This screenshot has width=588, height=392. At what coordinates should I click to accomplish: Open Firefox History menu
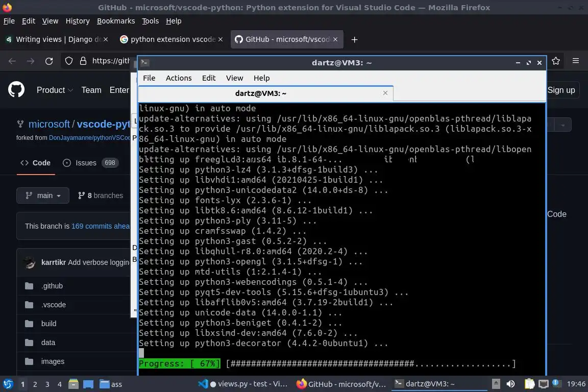point(78,21)
